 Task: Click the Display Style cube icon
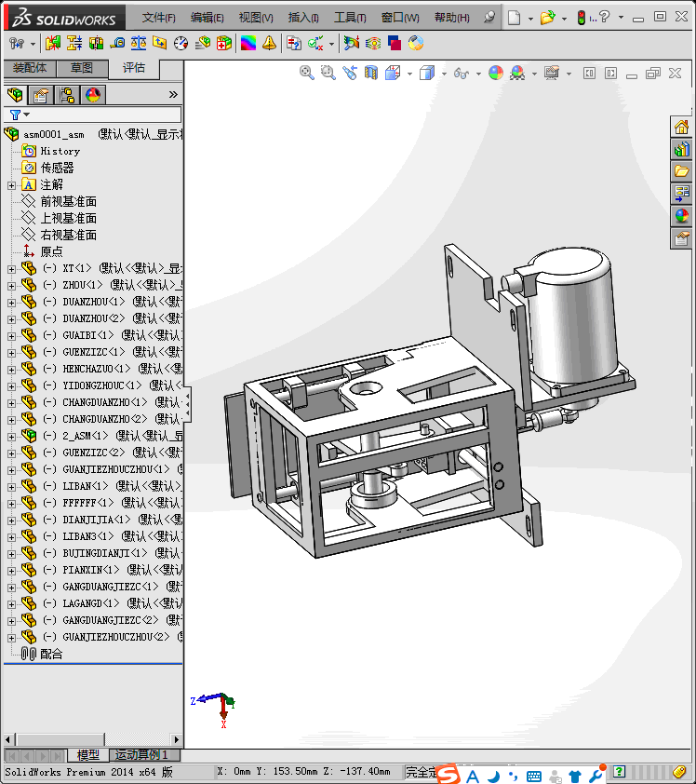pyautogui.click(x=427, y=73)
